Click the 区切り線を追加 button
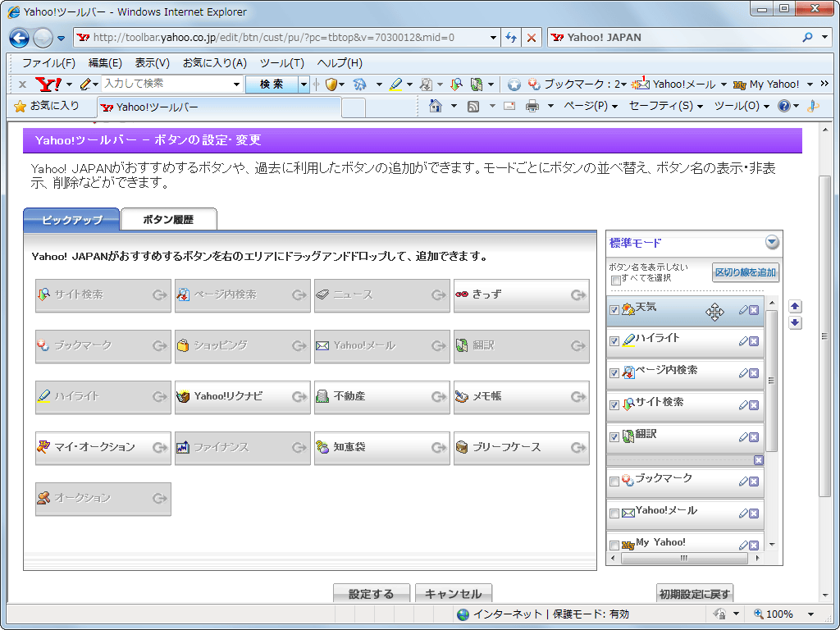Screen dimensions: 840x630 coord(745,272)
